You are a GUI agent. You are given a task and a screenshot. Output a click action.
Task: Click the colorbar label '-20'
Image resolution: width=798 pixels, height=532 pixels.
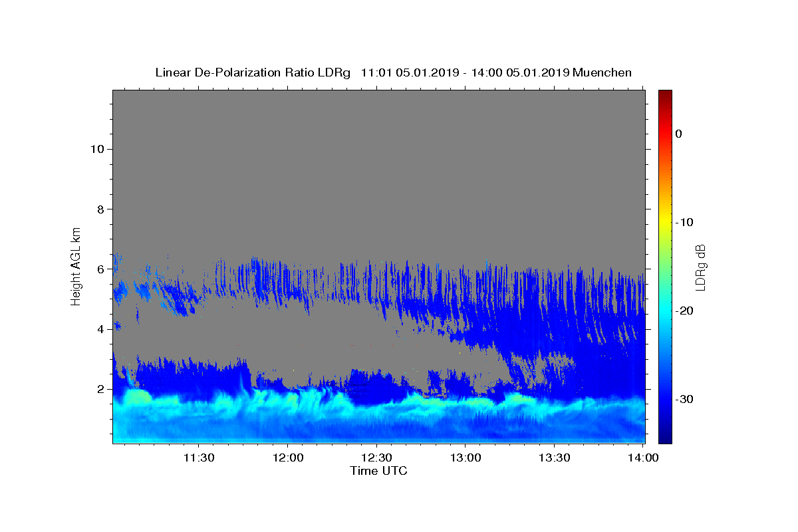(x=684, y=311)
